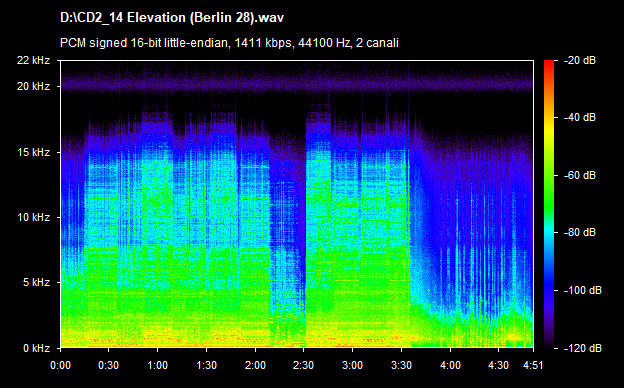Screen dimensions: 624x388
Task: Click the 3:30 time marker
Action: point(401,365)
